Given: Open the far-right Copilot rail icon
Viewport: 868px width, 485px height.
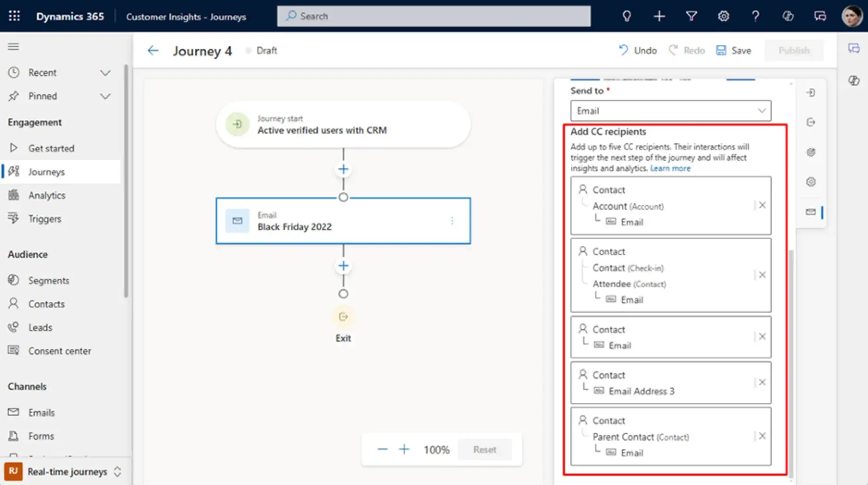Looking at the screenshot, I should pos(854,80).
